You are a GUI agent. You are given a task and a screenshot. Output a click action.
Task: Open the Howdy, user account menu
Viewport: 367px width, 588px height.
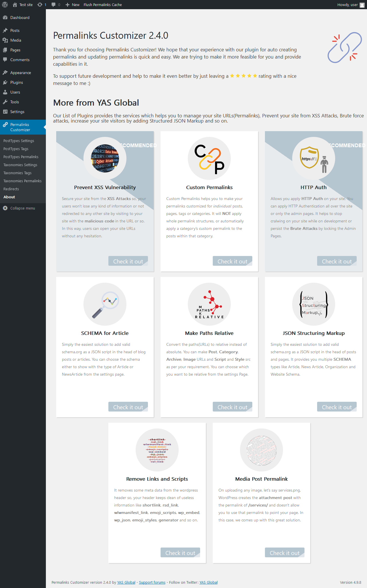point(351,5)
